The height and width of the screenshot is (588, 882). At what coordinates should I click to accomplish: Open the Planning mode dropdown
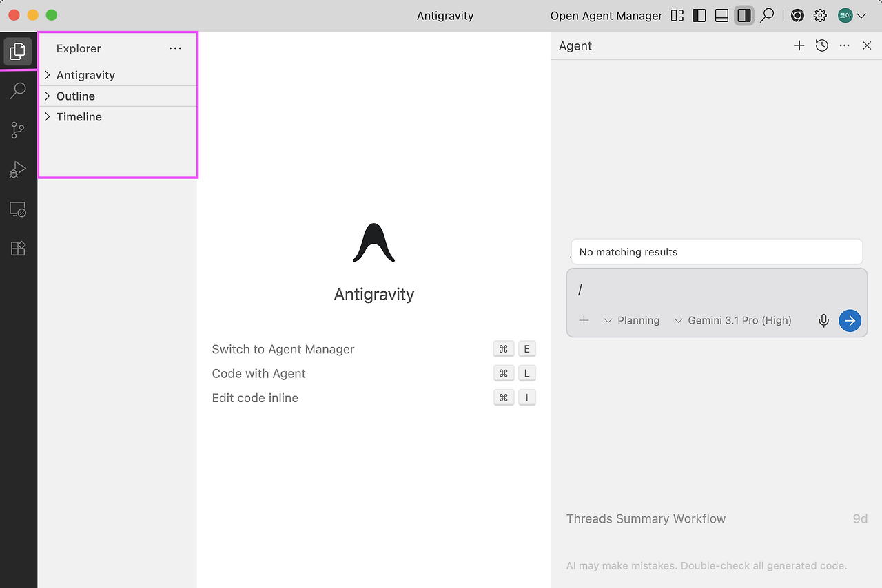coord(632,320)
